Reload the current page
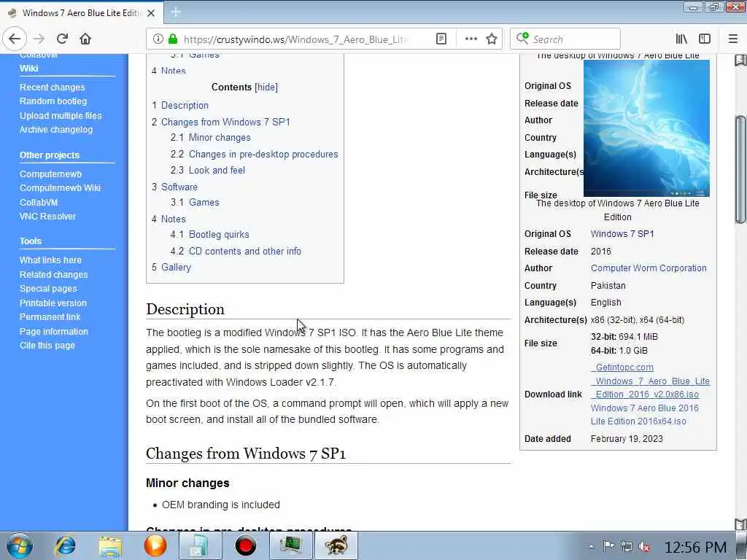Screen dimensions: 747x560 63,39
